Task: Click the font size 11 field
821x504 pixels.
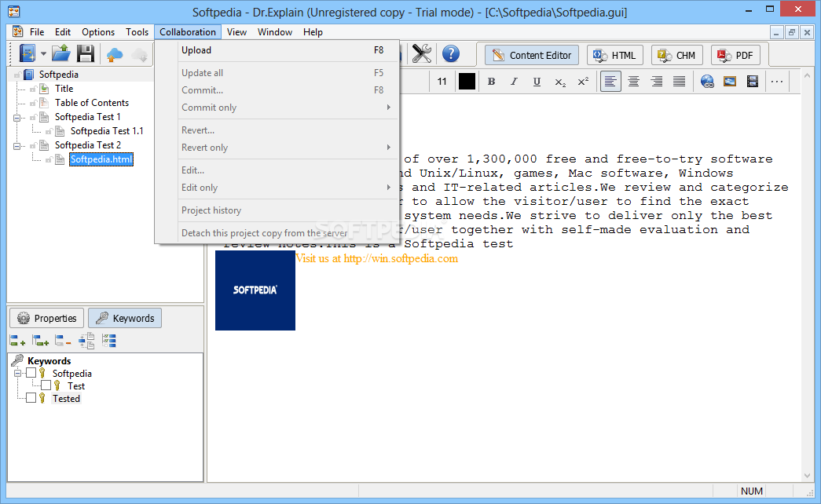Action: coord(442,82)
